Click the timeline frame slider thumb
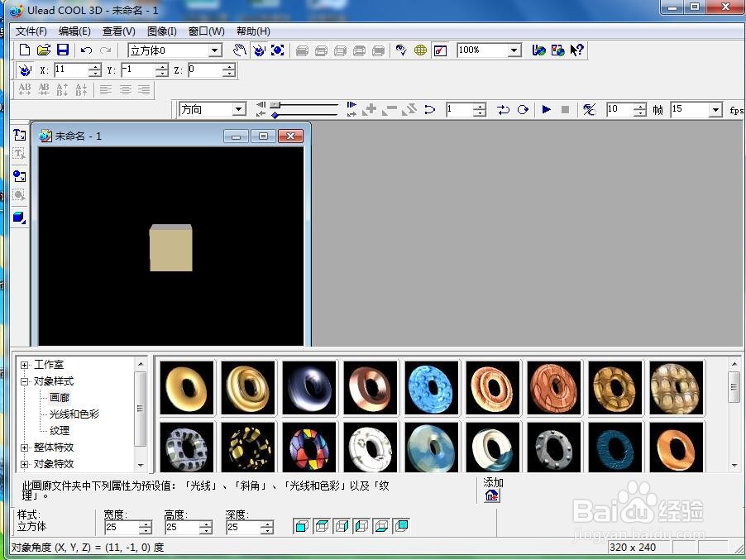746x560 pixels. coord(275,105)
